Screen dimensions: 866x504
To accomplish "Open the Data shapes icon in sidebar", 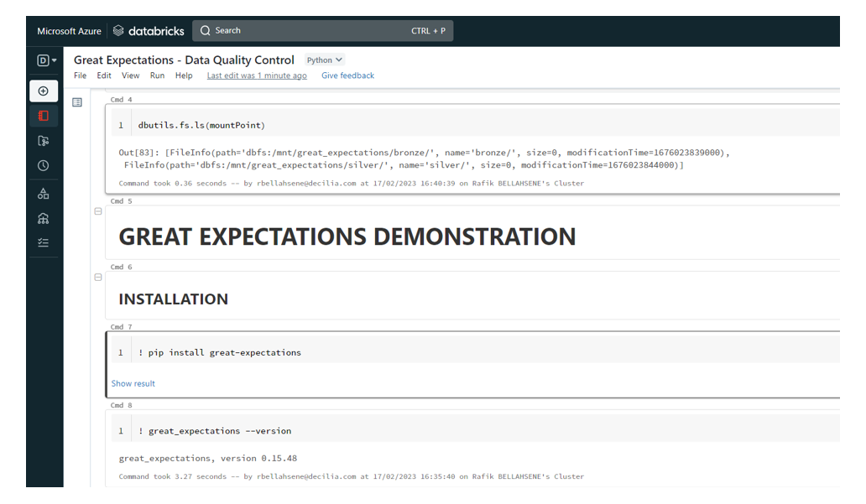I will click(44, 194).
